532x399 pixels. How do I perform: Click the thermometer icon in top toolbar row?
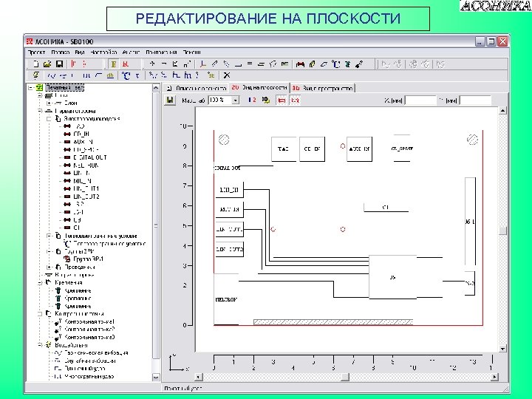[x=335, y=64]
